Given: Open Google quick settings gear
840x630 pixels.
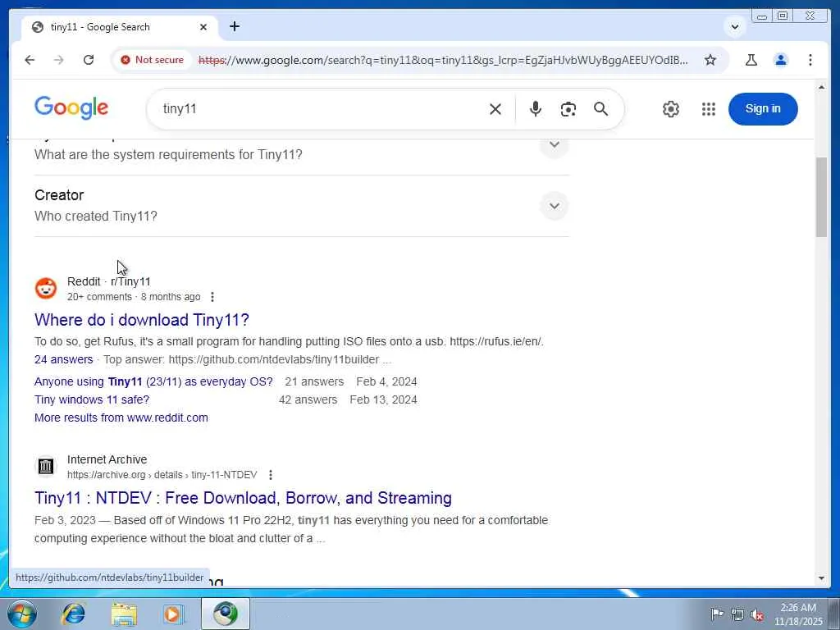Looking at the screenshot, I should [671, 109].
